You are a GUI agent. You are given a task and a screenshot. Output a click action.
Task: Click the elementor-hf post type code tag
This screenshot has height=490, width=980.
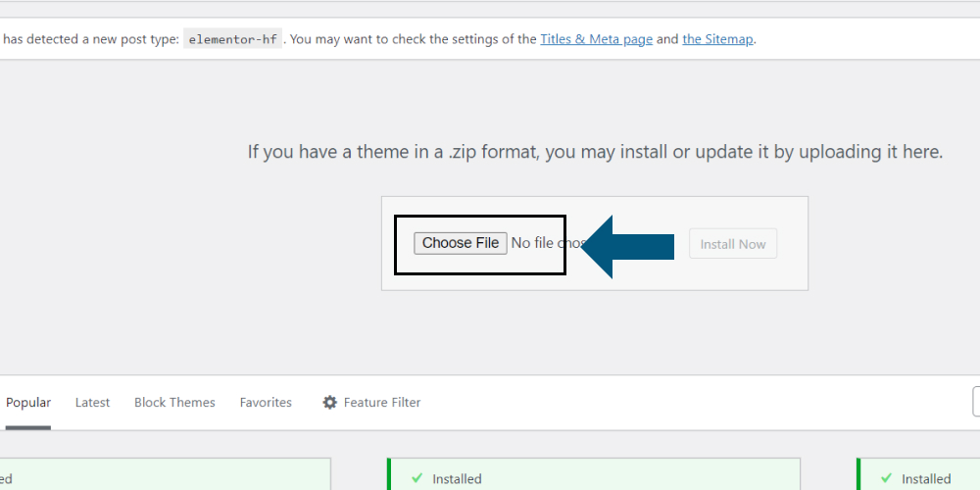(x=233, y=39)
